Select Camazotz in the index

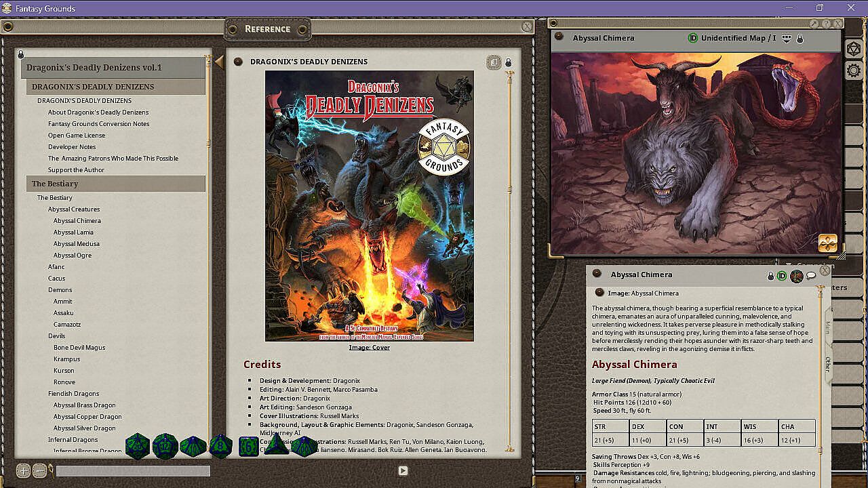pos(67,325)
